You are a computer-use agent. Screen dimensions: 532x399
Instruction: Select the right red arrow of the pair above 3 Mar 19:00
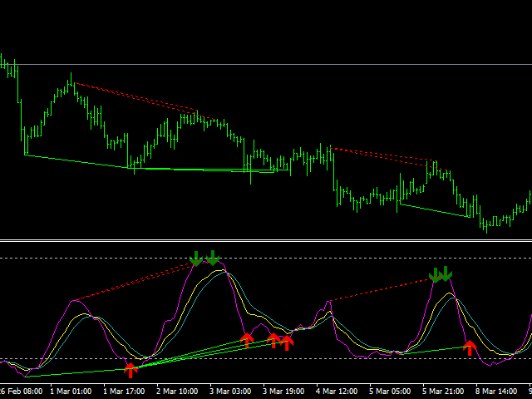[288, 341]
